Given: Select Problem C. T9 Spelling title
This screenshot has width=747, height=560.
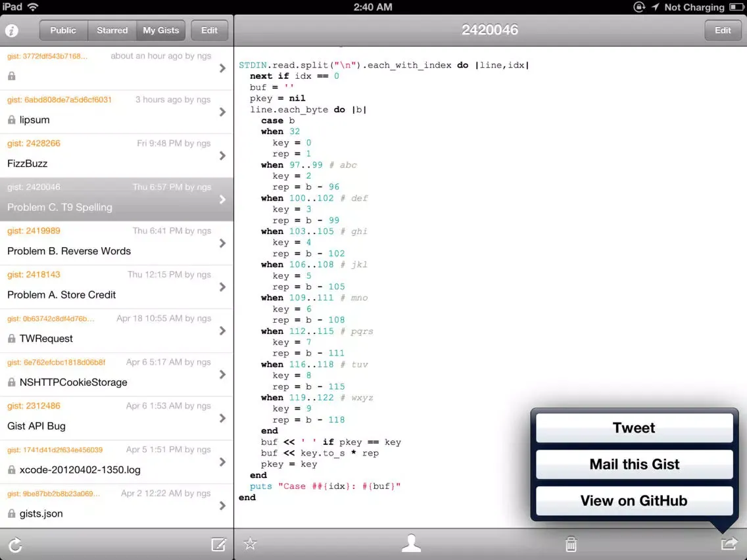Looking at the screenshot, I should 60,208.
